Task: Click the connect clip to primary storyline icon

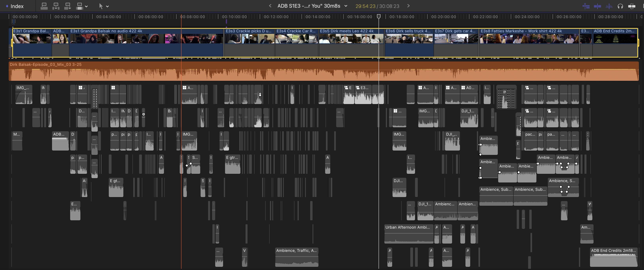Action: tap(44, 6)
